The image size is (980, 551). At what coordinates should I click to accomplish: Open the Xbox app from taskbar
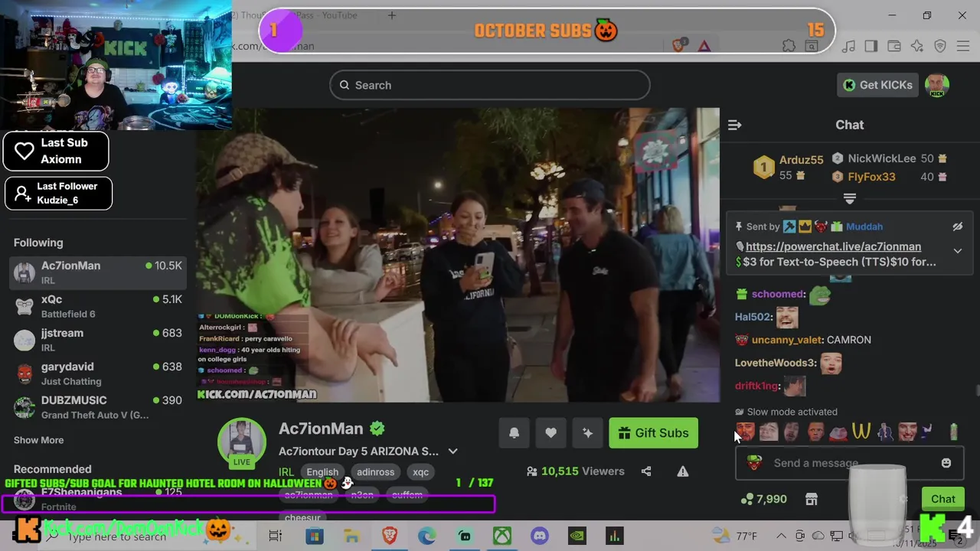[x=501, y=536]
